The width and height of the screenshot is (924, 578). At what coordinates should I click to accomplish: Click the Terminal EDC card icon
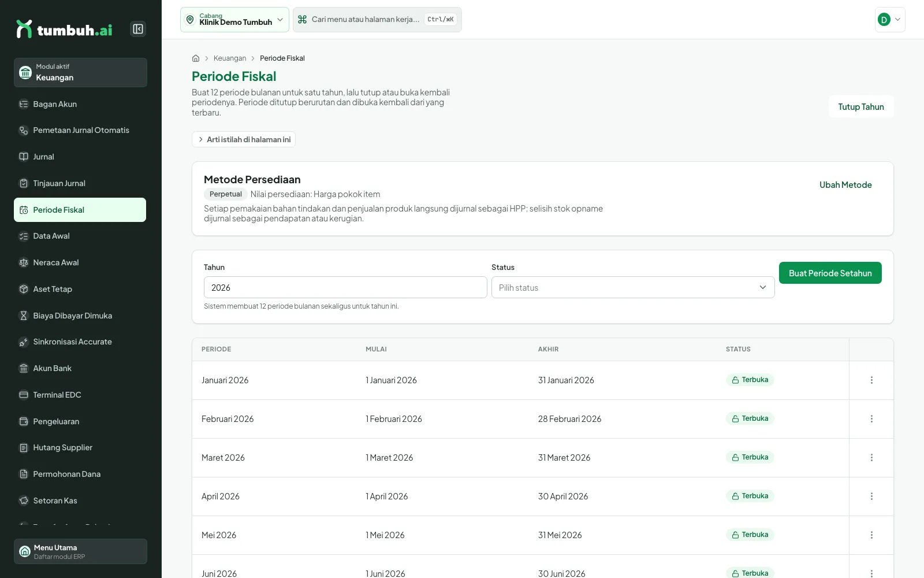24,395
